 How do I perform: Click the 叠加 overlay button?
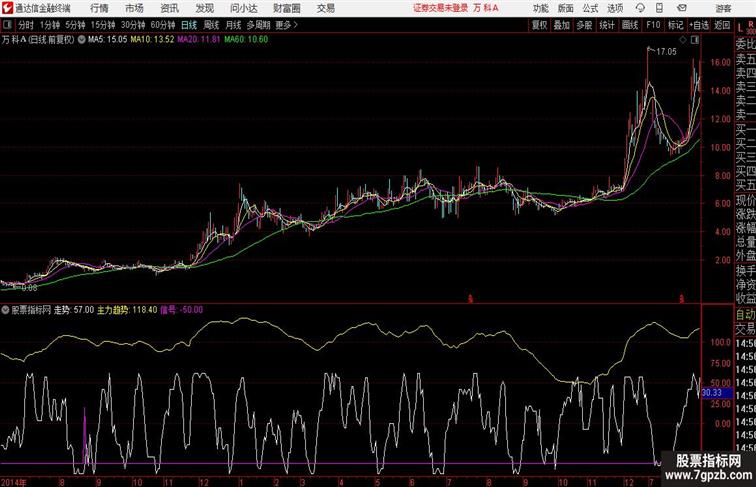point(562,25)
